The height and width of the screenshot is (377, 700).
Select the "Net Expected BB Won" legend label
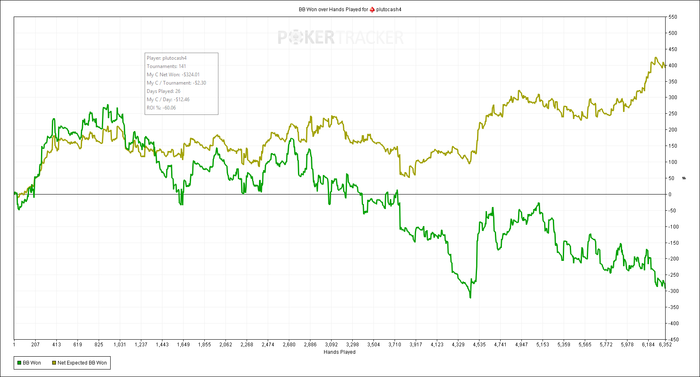82,363
